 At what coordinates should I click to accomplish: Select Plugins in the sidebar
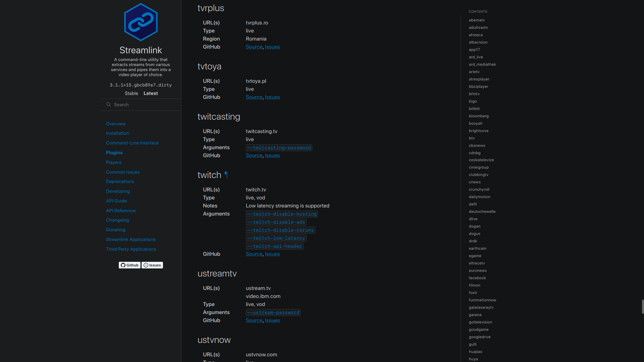pyautogui.click(x=114, y=153)
